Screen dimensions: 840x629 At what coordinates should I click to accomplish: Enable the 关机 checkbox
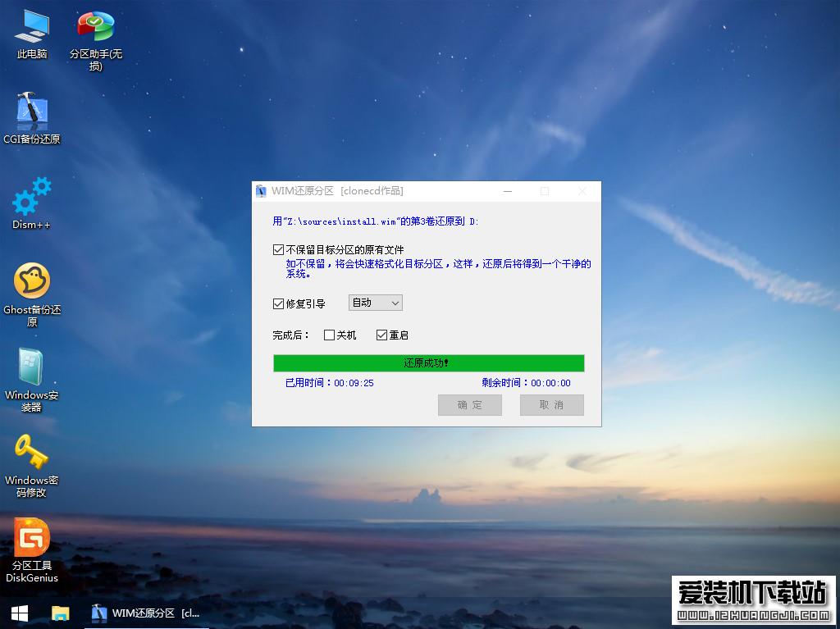(330, 335)
